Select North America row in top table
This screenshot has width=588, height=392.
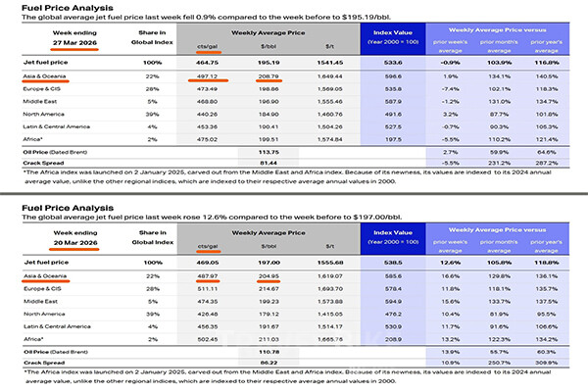296,114
